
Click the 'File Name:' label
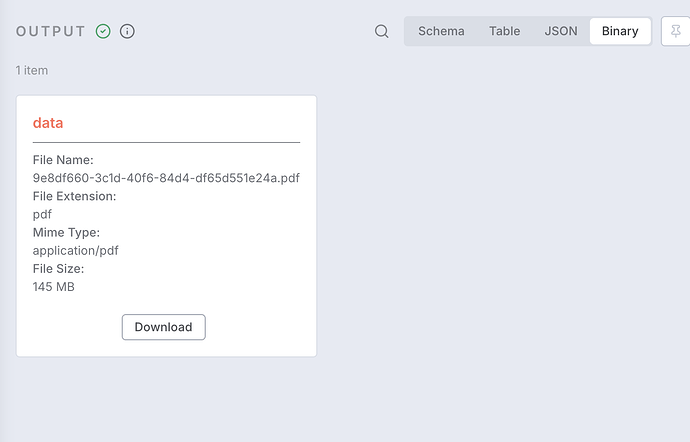point(63,160)
